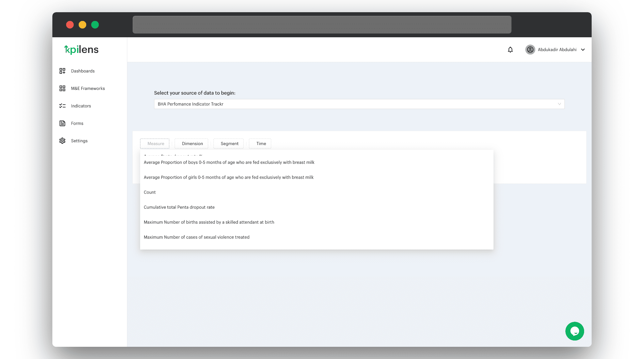
Task: Pick Maximum Number of cases of sexual violence treated
Action: pyautogui.click(x=197, y=237)
